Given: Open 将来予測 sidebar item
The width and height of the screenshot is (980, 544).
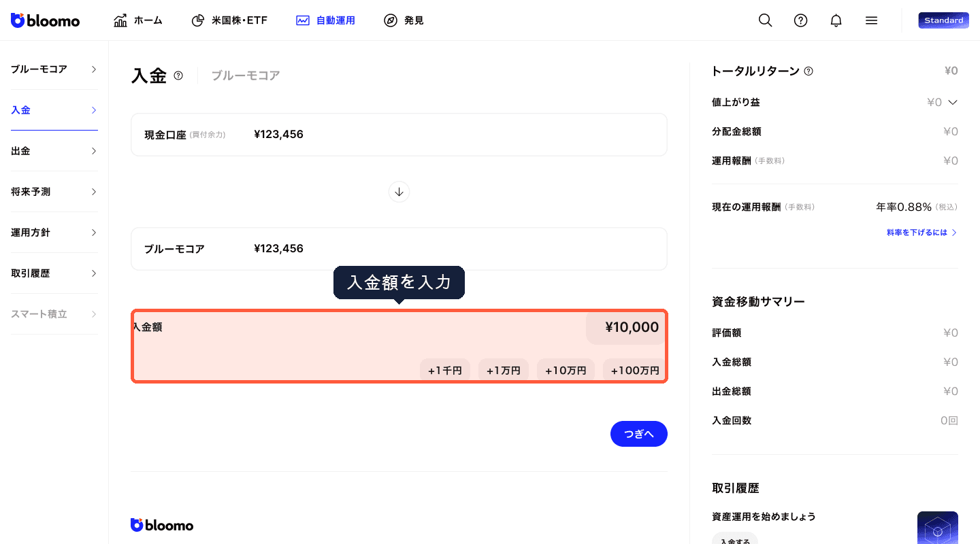Looking at the screenshot, I should point(54,192).
